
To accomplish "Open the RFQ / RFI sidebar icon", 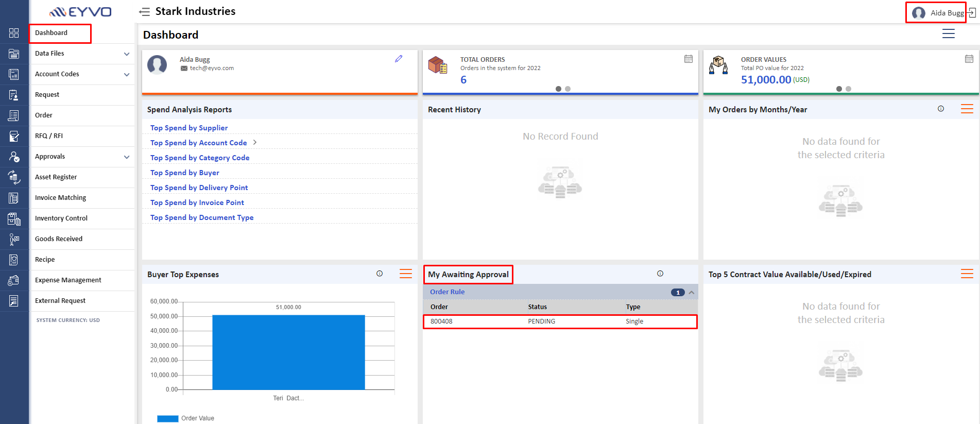I will [14, 136].
